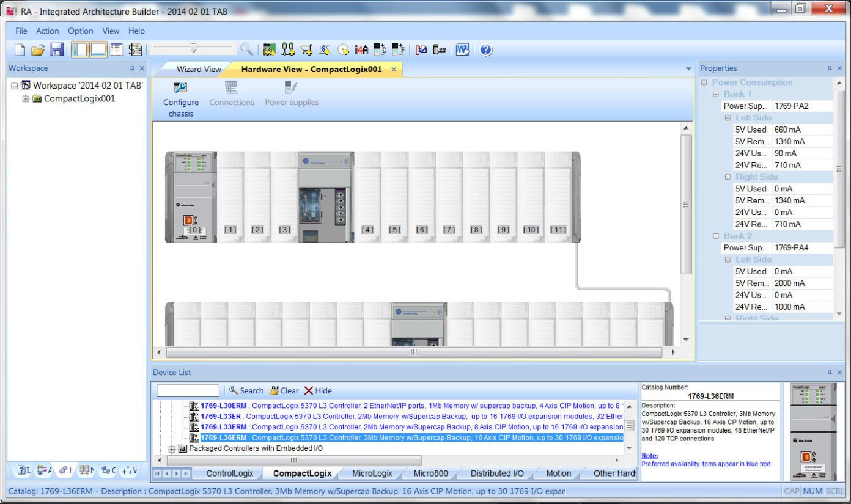The width and height of the screenshot is (851, 504).
Task: Toggle the vertical workspace layout button
Action: (80, 49)
